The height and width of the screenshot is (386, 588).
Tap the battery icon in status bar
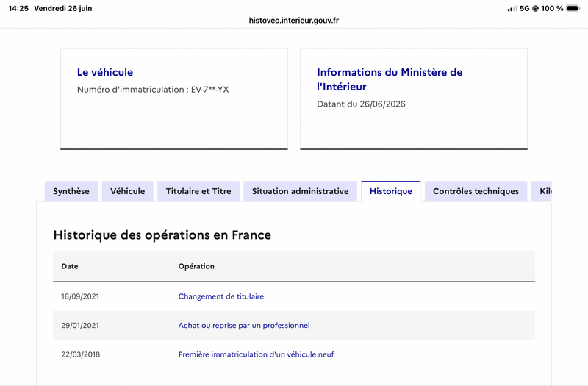point(573,8)
